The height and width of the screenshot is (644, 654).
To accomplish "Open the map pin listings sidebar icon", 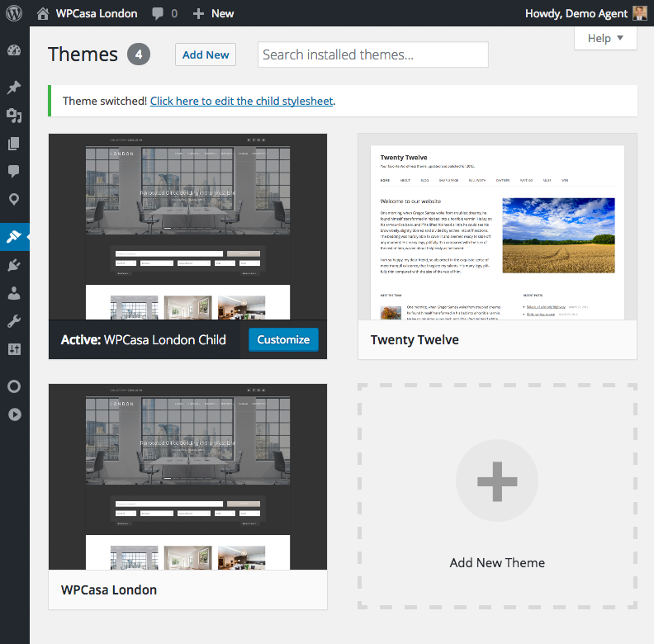I will [14, 199].
